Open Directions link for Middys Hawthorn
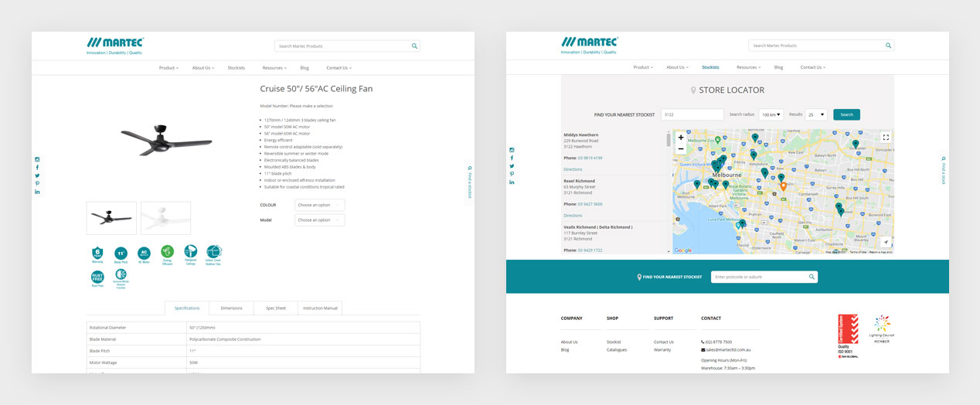The width and height of the screenshot is (980, 405). click(x=573, y=169)
